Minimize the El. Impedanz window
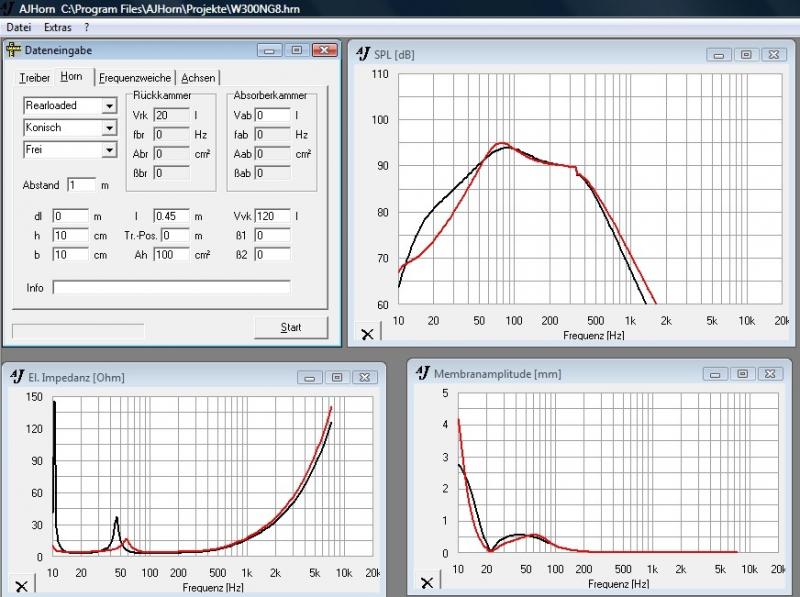Viewport: 800px width, 597px height. click(x=310, y=377)
